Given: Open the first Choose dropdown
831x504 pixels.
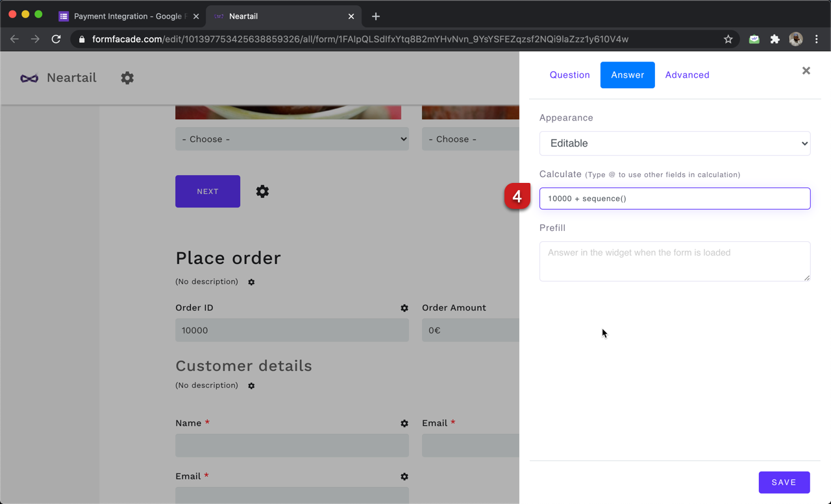Looking at the screenshot, I should click(292, 139).
